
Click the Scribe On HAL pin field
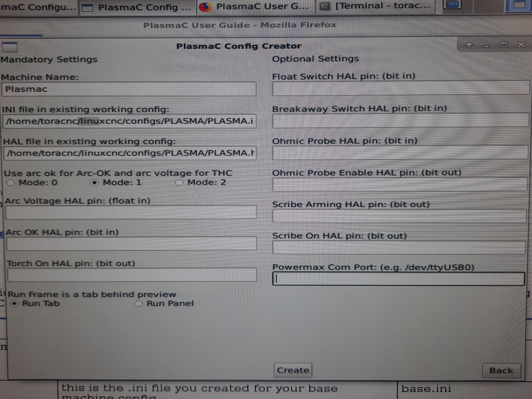[399, 248]
